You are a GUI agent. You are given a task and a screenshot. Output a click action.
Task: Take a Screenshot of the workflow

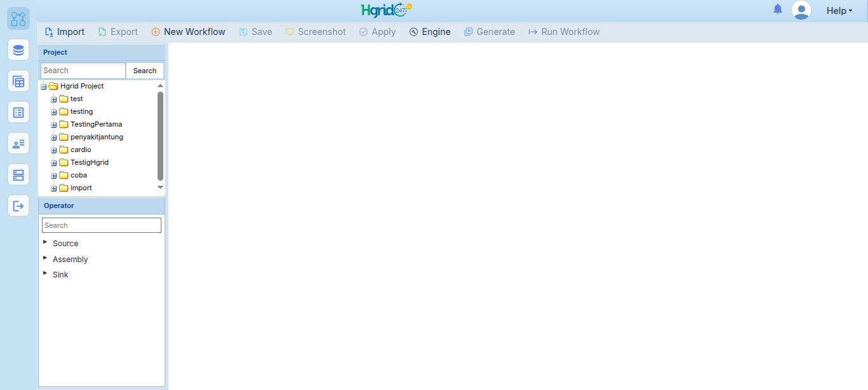[316, 32]
